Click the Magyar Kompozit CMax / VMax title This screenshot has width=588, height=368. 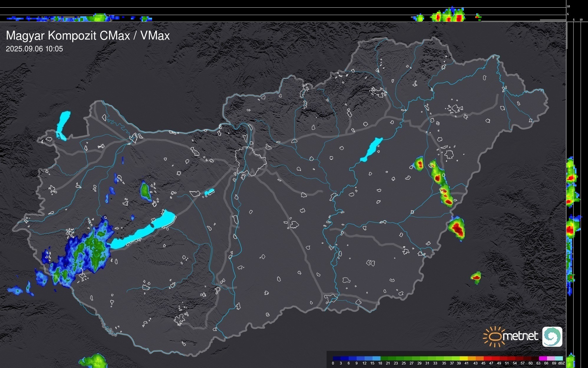[x=88, y=36]
